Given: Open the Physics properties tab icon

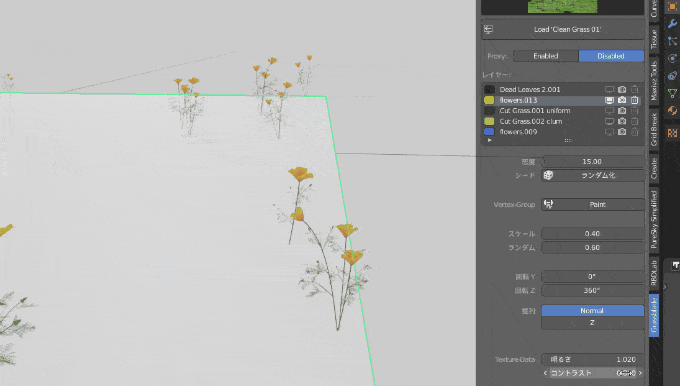Looking at the screenshot, I should click(x=672, y=59).
